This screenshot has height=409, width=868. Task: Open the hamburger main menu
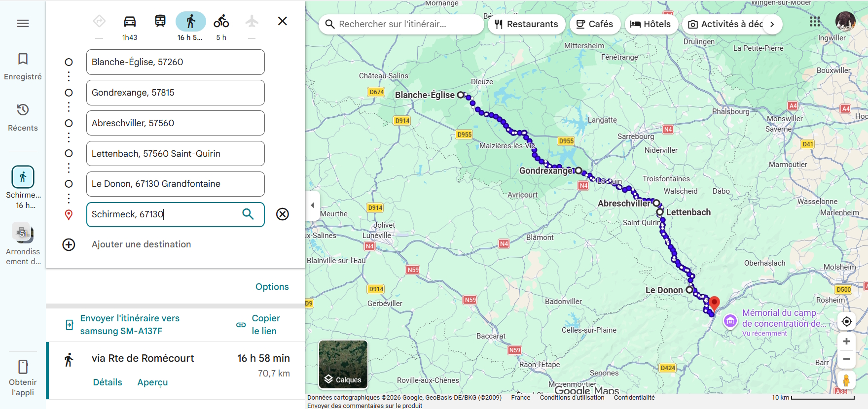pyautogui.click(x=23, y=23)
